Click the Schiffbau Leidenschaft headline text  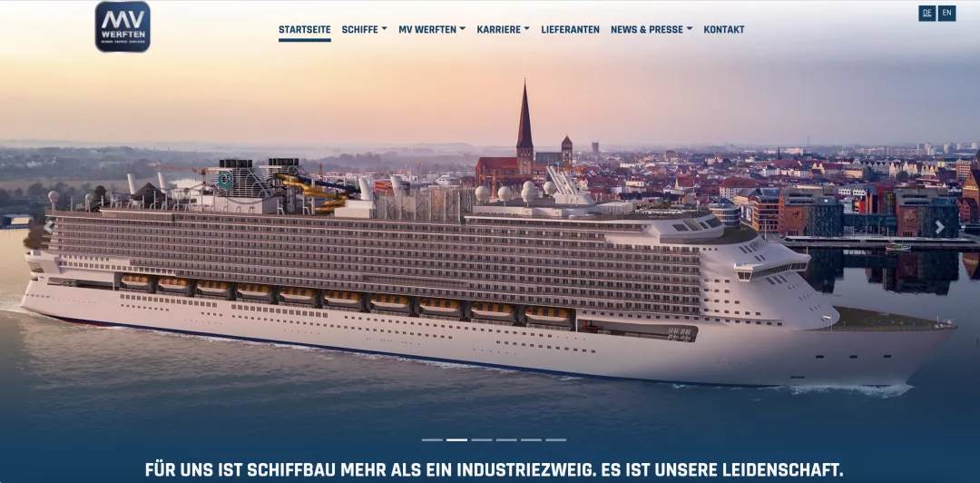coord(494,469)
